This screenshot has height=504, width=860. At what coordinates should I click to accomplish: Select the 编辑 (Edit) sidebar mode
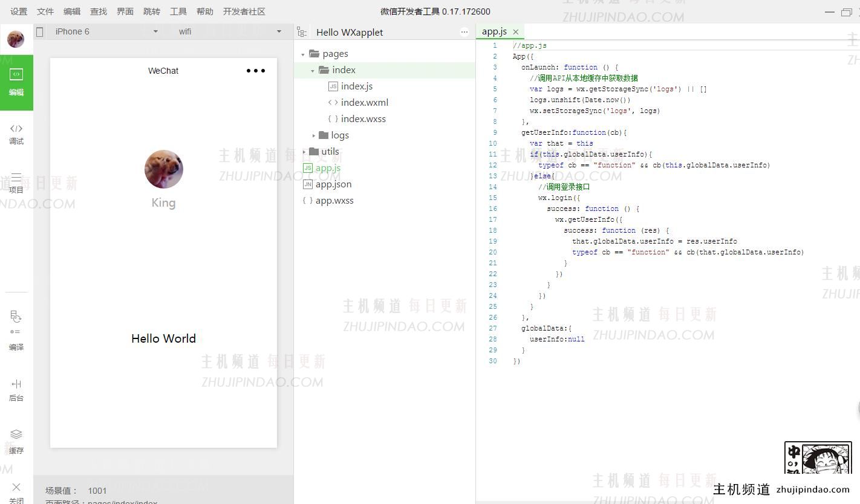click(16, 83)
